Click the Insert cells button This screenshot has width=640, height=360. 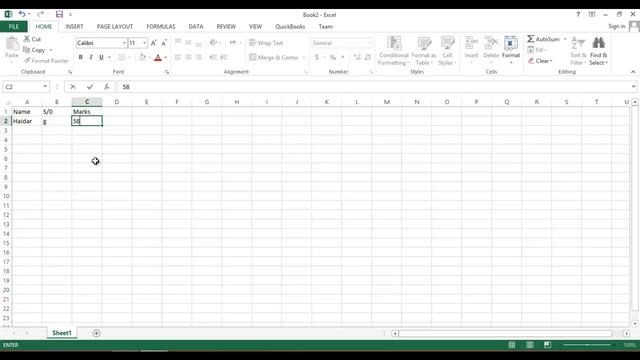471,50
